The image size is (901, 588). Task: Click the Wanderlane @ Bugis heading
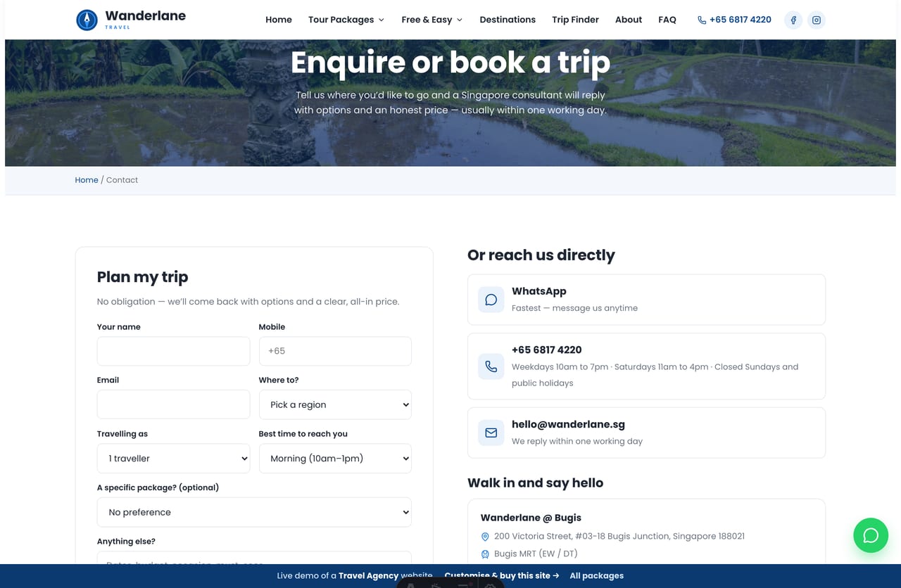pos(531,518)
